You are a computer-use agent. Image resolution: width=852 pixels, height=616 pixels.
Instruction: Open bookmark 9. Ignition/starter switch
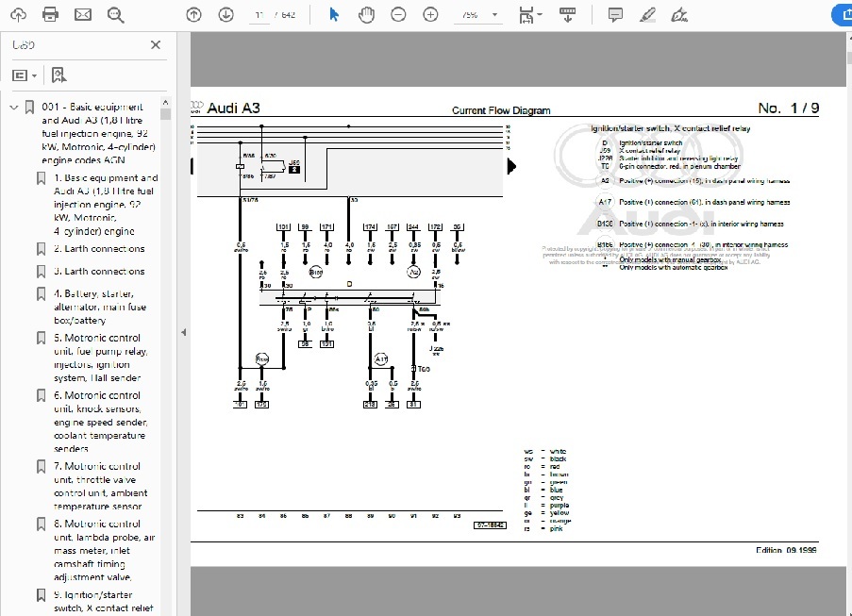click(x=104, y=601)
